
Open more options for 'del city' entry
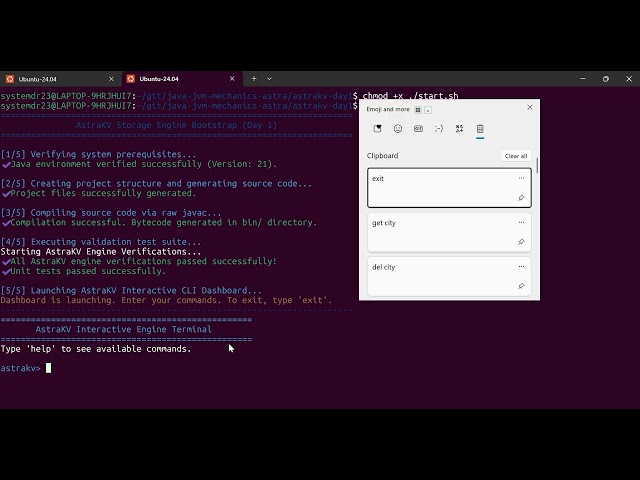point(521,267)
